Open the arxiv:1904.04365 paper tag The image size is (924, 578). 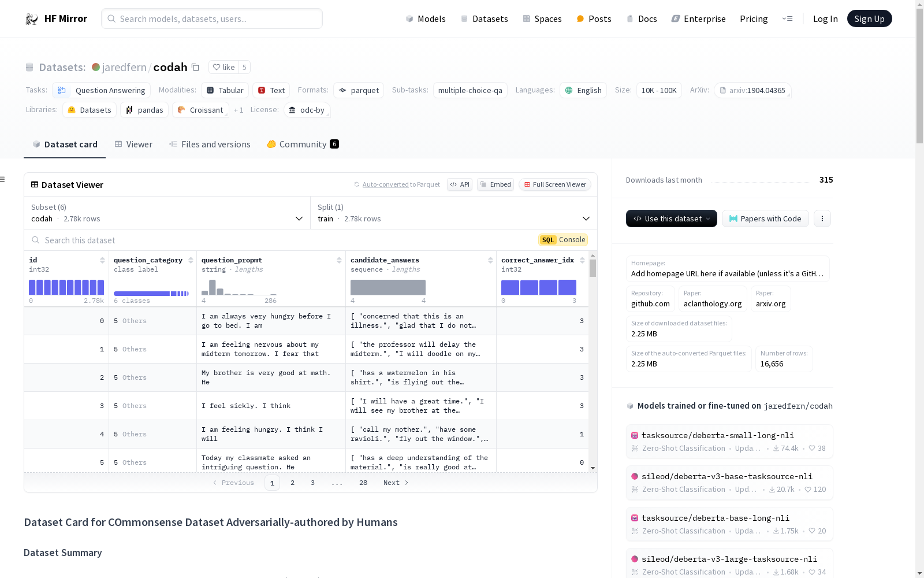point(752,90)
